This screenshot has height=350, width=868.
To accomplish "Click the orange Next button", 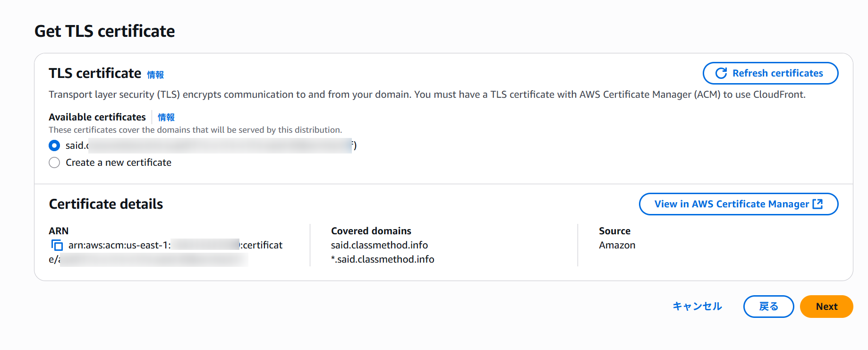I will 826,307.
